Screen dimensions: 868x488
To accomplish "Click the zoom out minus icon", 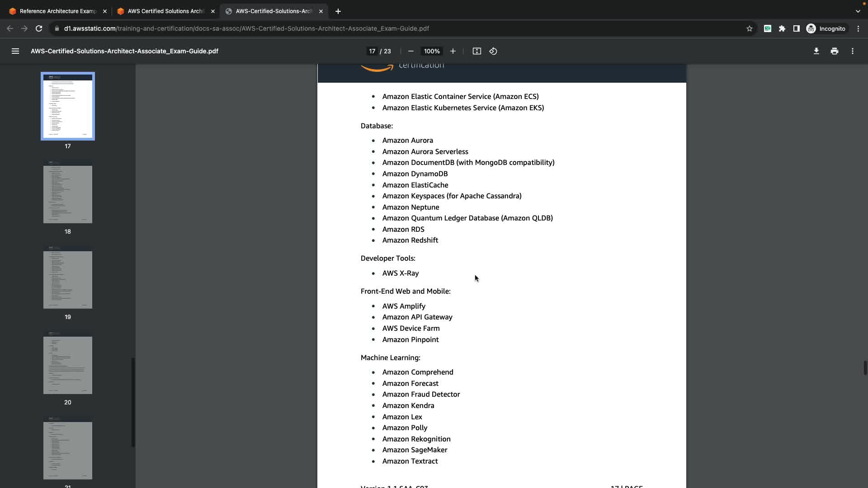I will [410, 51].
